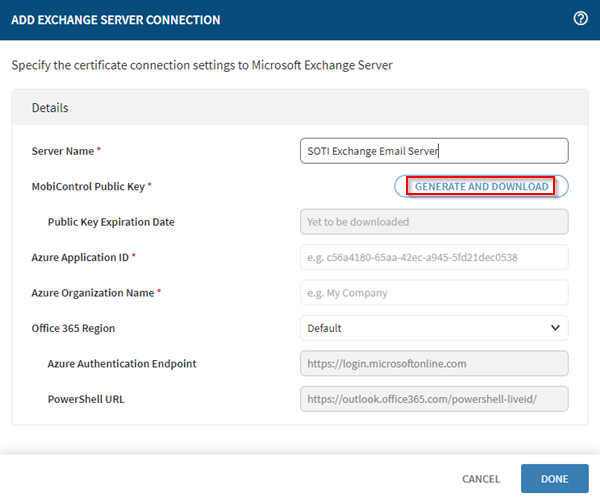Open the Office 365 Region dropdown
Viewport: 600px width, 501px height.
pyautogui.click(x=434, y=328)
